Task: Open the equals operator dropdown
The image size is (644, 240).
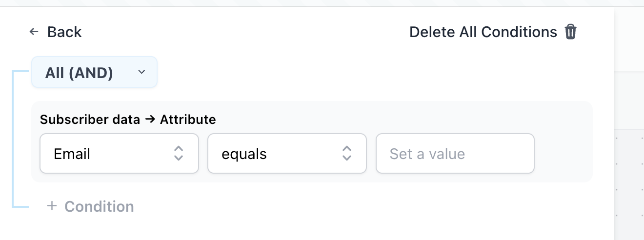Action: point(287,154)
